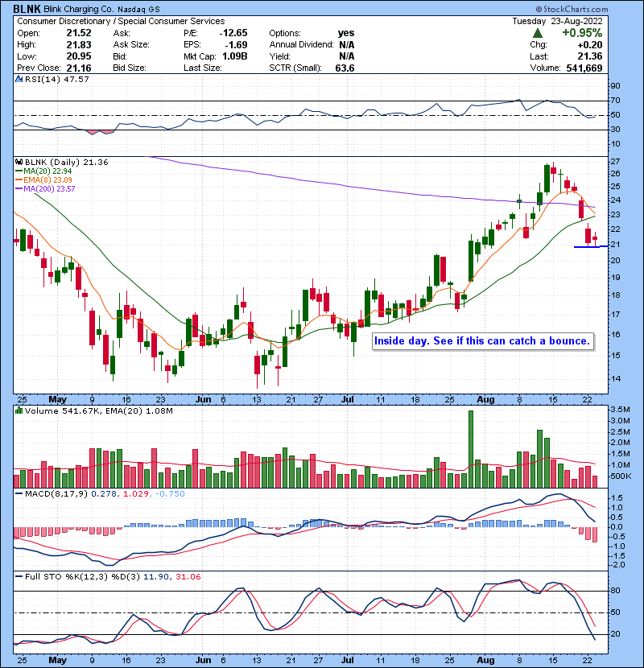644x668 pixels.
Task: Click the Low value 20.95
Action: 79,56
